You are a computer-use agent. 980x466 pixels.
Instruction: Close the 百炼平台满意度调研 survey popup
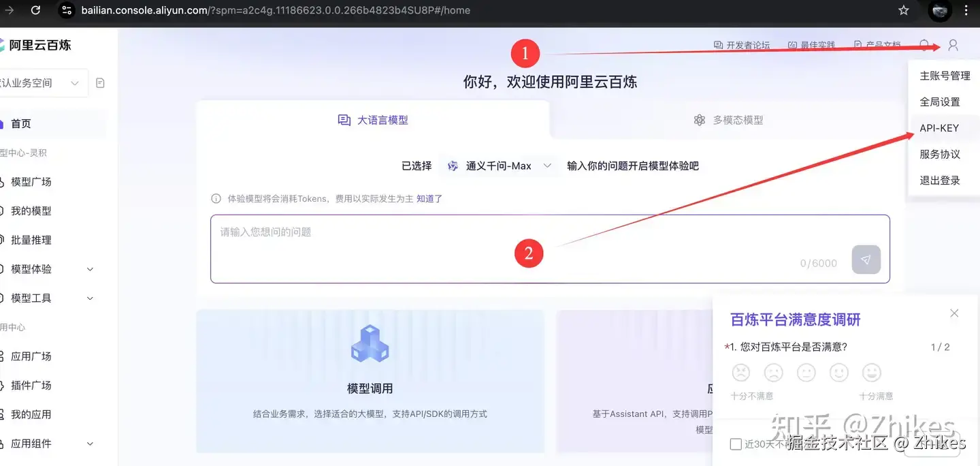954,313
